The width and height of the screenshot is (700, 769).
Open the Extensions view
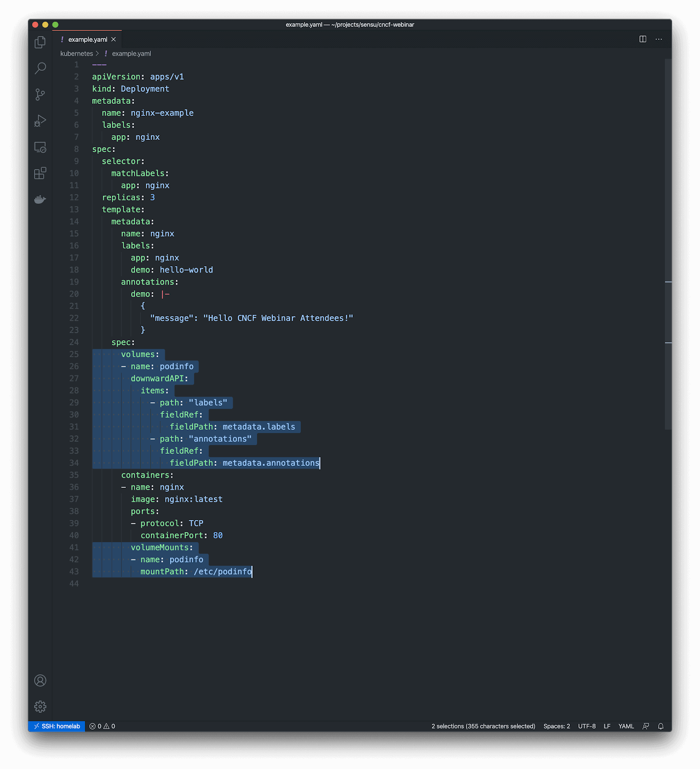coord(40,173)
